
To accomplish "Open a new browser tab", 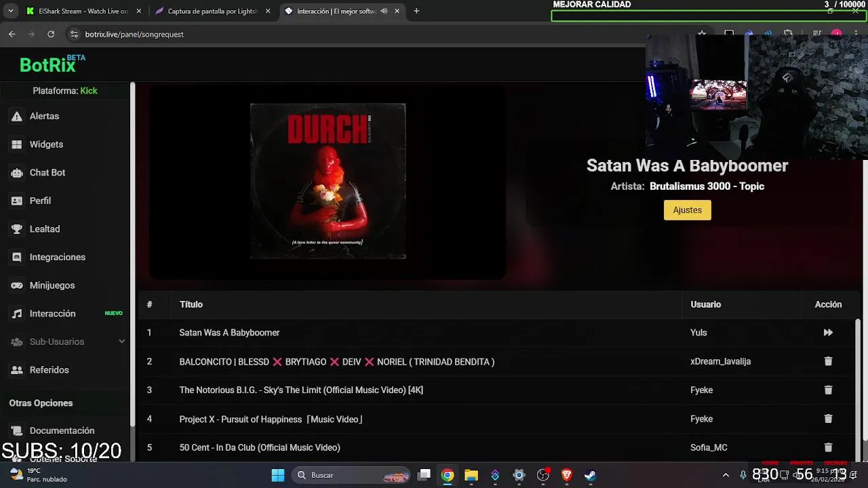I will (x=416, y=11).
